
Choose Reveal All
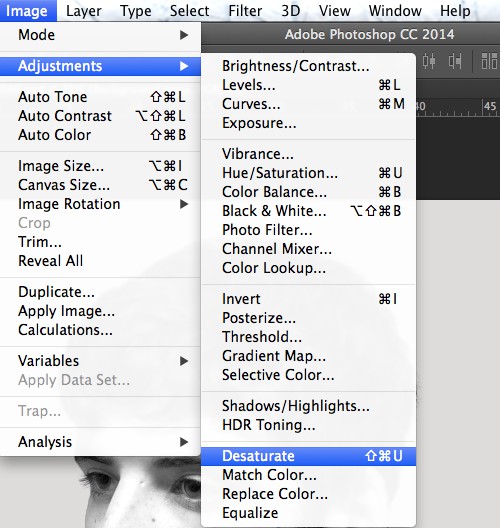(100, 261)
